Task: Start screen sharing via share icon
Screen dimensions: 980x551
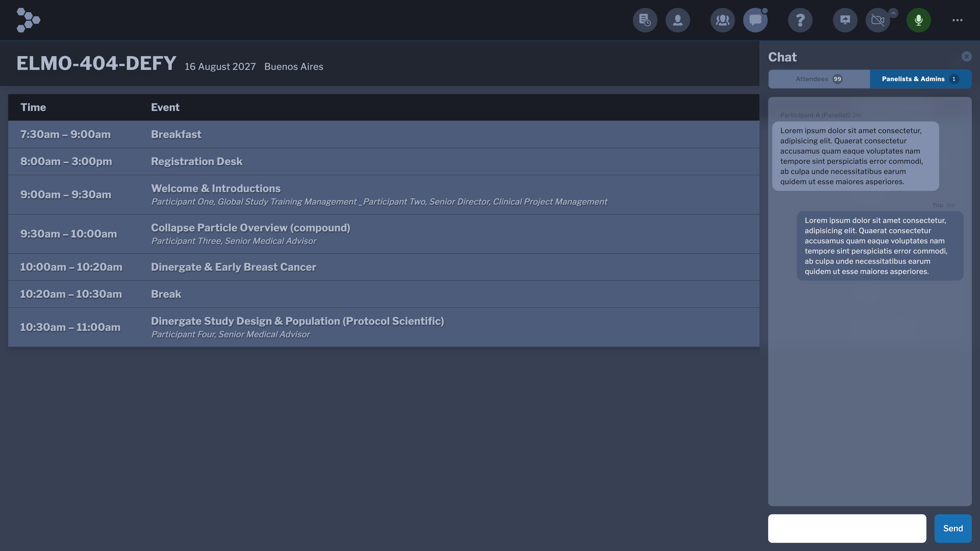Action: [x=845, y=20]
